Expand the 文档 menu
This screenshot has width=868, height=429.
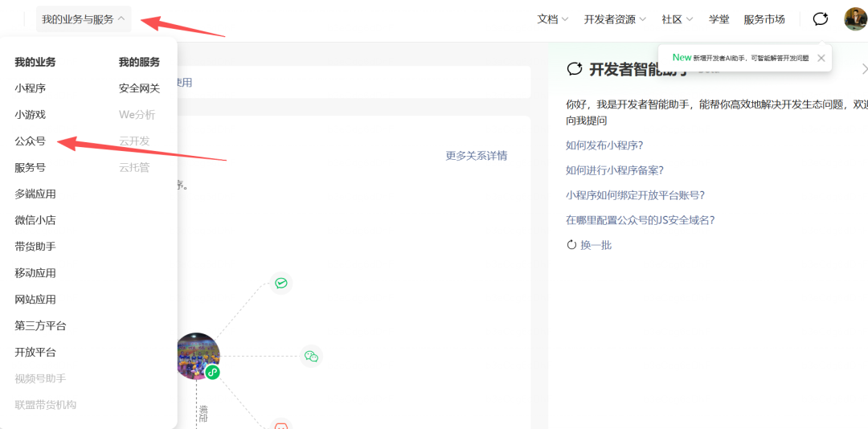553,19
